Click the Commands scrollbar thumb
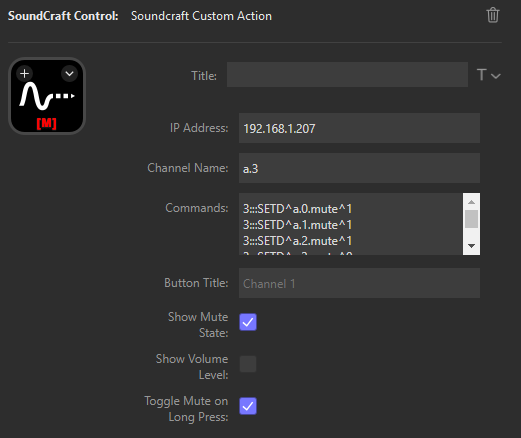 (471, 219)
